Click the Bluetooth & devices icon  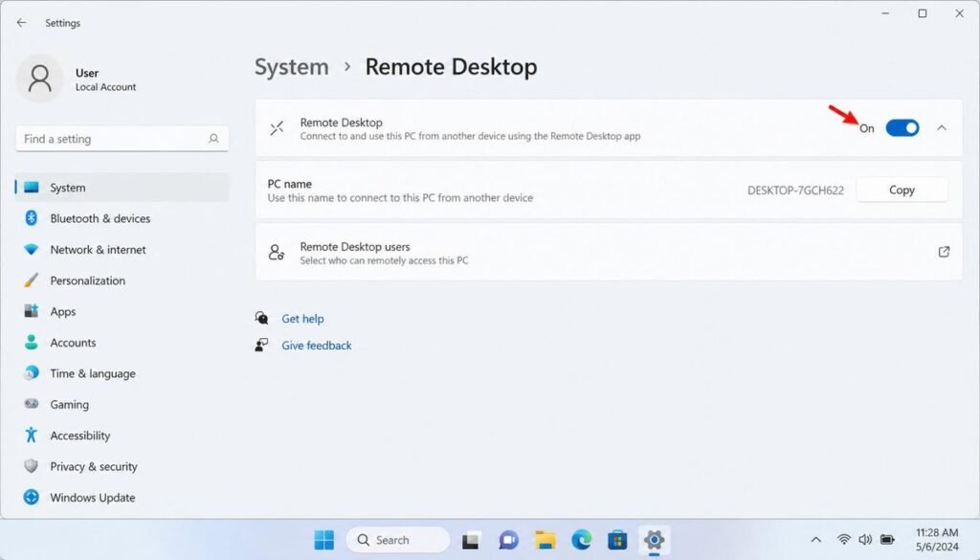[x=32, y=217]
